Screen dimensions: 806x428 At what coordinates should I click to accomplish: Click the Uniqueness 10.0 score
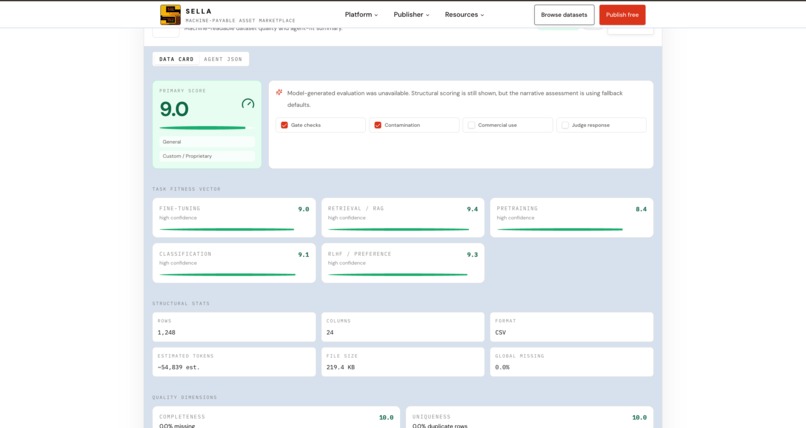point(639,418)
